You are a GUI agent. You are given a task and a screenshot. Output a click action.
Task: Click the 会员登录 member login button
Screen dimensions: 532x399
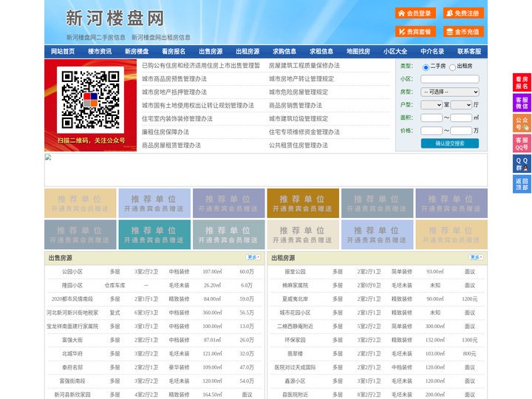tap(415, 13)
